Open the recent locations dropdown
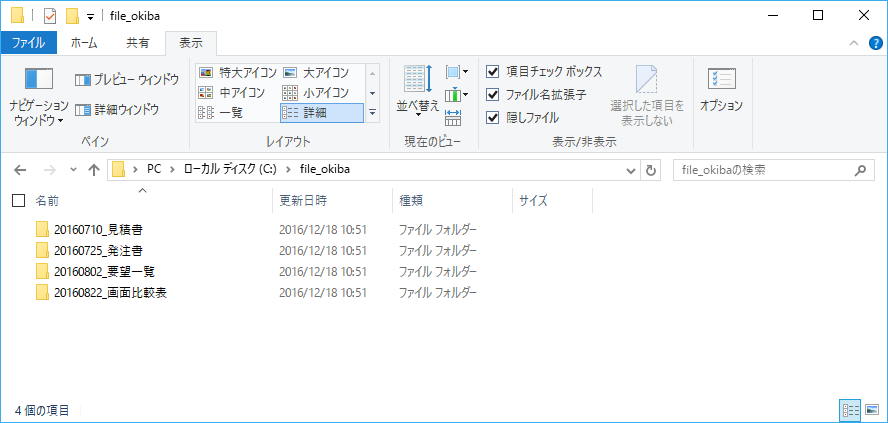 pos(72,170)
